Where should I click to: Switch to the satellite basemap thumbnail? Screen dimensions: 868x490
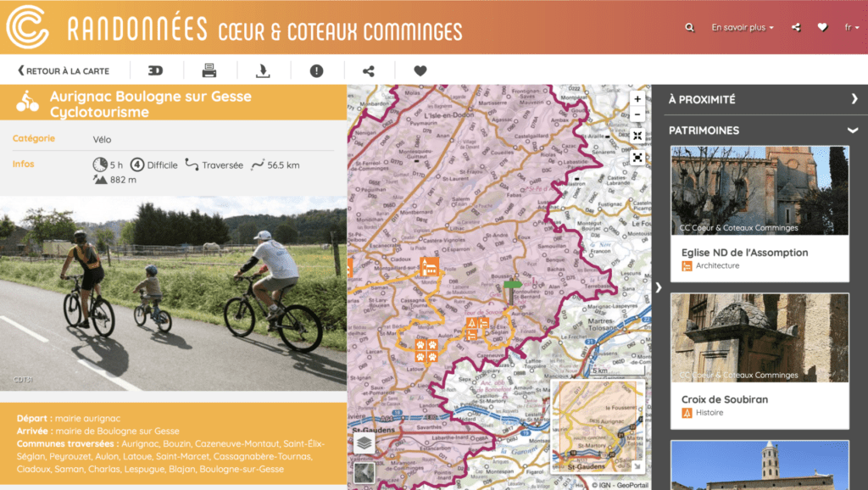364,473
